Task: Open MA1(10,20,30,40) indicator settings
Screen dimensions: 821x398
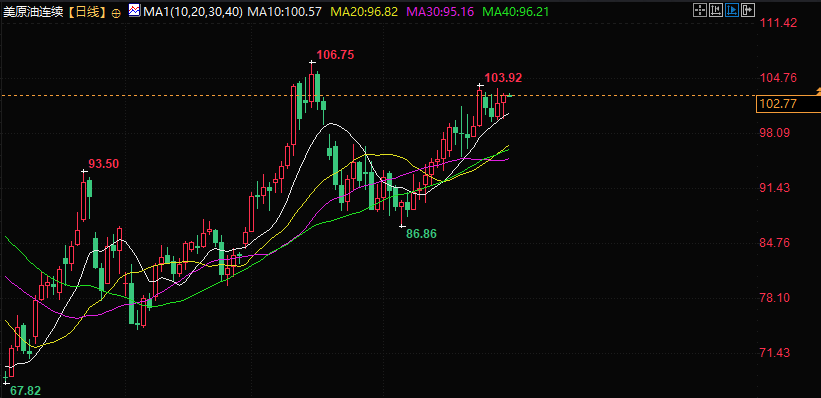Action: point(192,11)
